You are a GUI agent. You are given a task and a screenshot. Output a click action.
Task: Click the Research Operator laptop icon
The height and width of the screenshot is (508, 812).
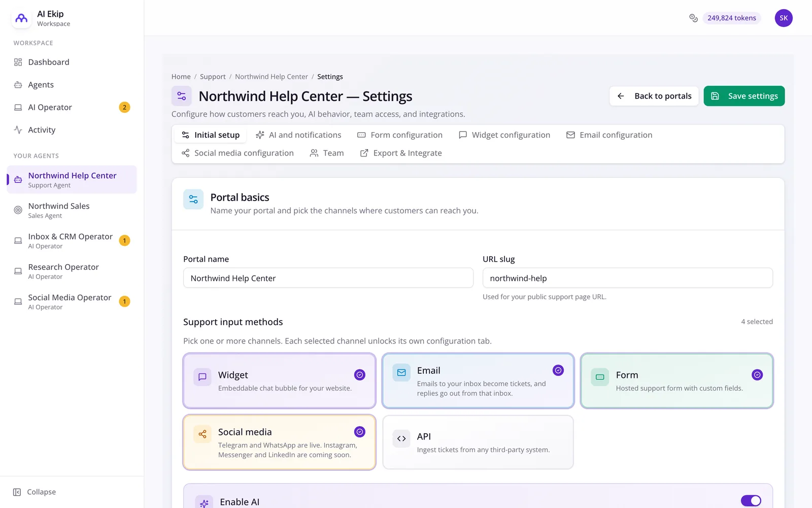click(x=18, y=271)
